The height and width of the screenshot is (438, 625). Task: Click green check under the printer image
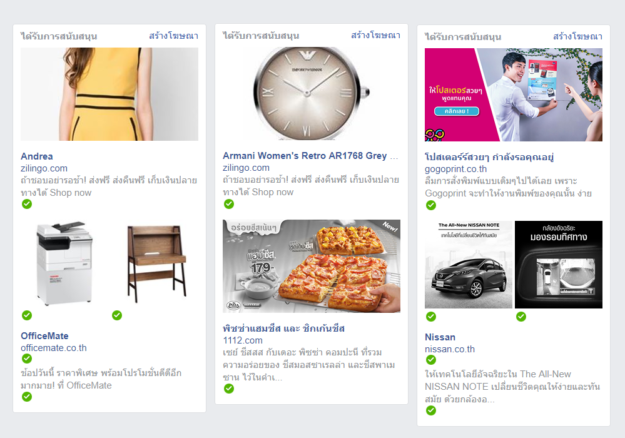click(27, 315)
